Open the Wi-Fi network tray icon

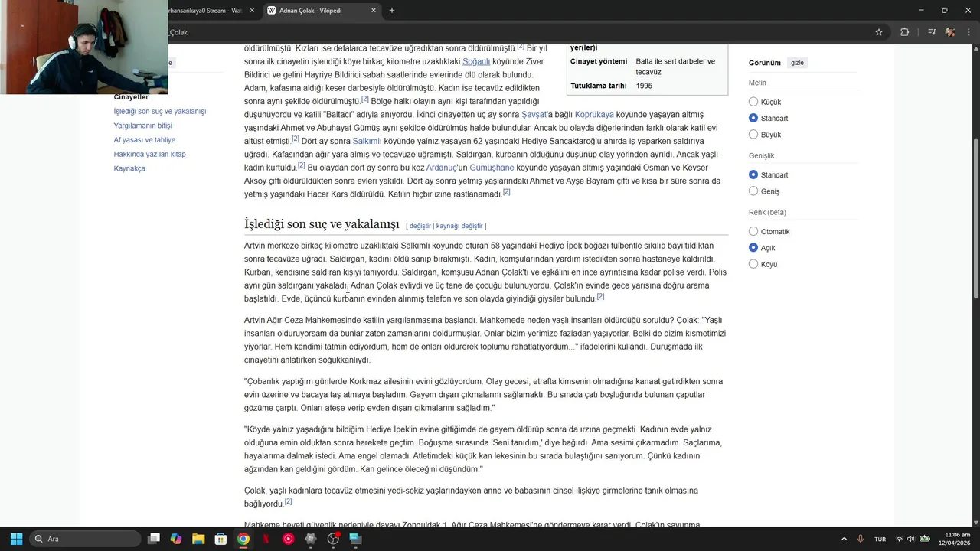coord(899,539)
